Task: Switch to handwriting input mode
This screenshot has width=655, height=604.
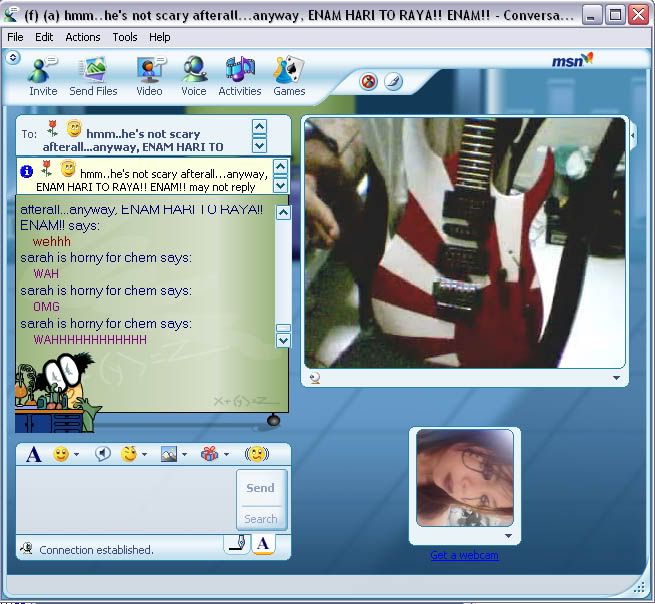Action: click(x=237, y=544)
